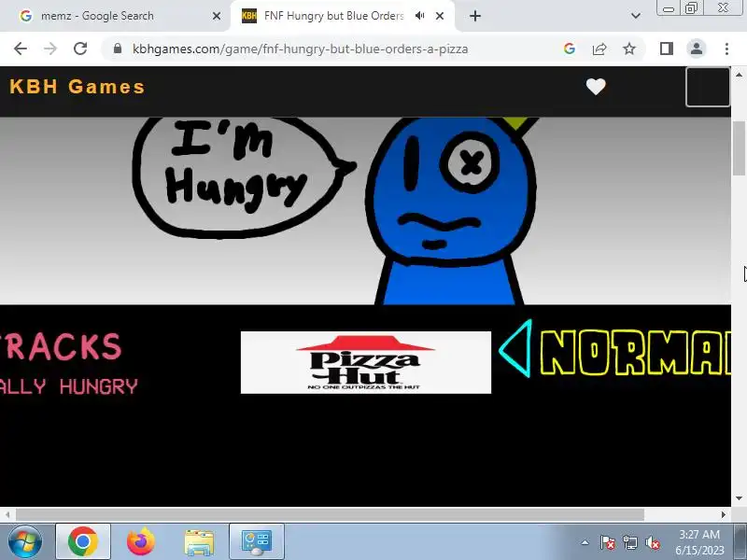The height and width of the screenshot is (560, 747).
Task: Minimize the Chrome window
Action: coord(669,8)
